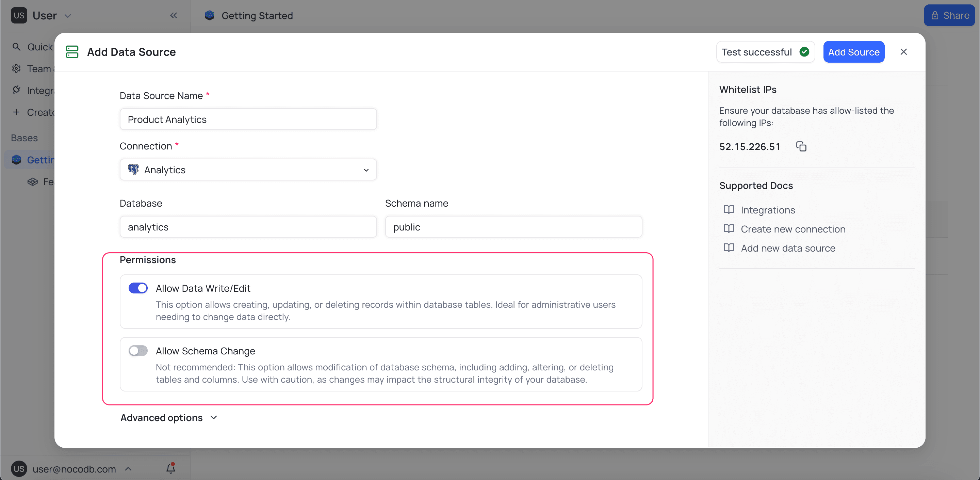Click the Schema name input field
Image resolution: width=980 pixels, height=480 pixels.
pyautogui.click(x=513, y=227)
